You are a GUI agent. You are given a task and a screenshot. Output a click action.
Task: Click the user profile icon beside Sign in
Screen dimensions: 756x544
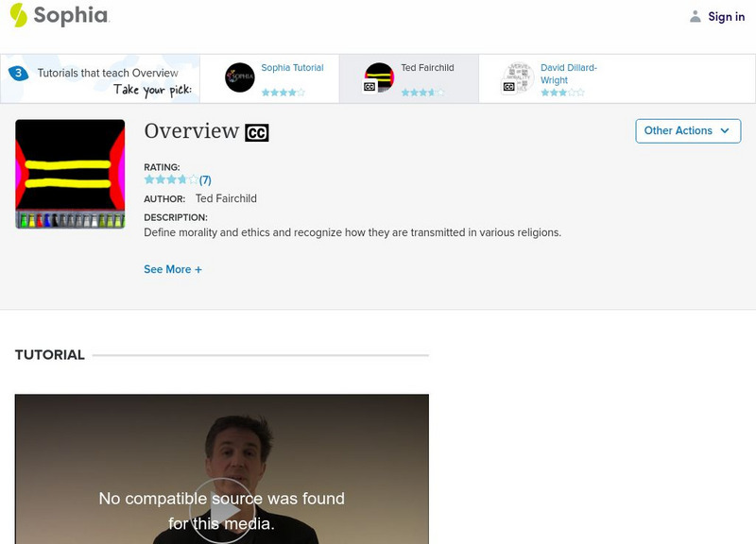[695, 16]
